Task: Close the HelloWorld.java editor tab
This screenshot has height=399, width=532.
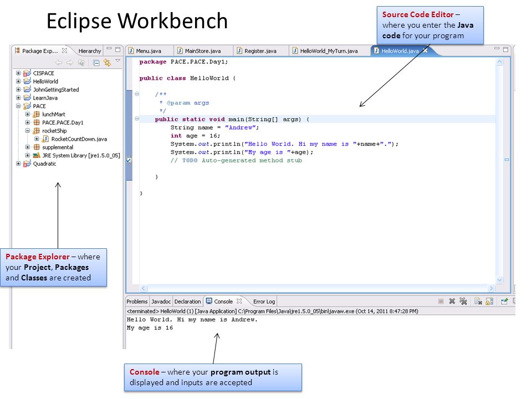Action: pos(425,50)
